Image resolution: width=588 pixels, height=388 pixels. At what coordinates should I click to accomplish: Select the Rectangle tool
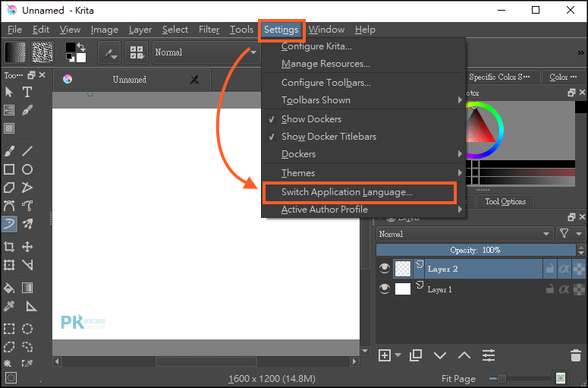point(9,169)
